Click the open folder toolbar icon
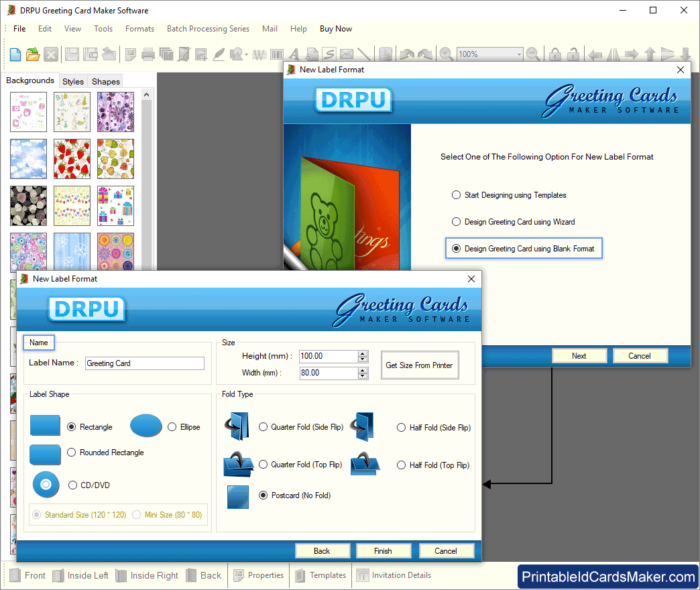The width and height of the screenshot is (700, 590). click(33, 54)
